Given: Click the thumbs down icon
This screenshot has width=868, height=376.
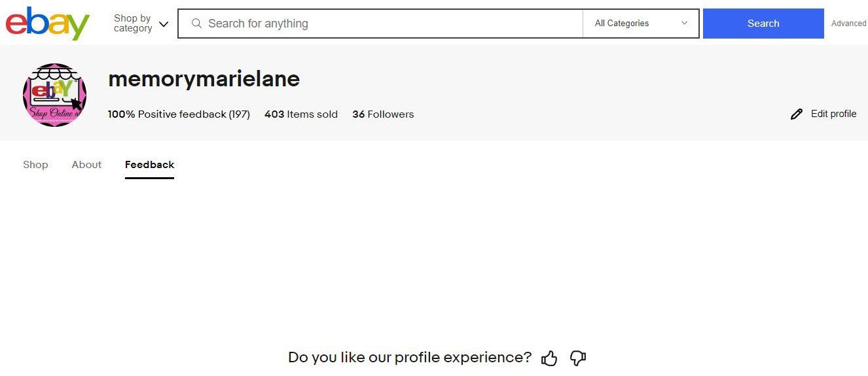Looking at the screenshot, I should (x=577, y=358).
